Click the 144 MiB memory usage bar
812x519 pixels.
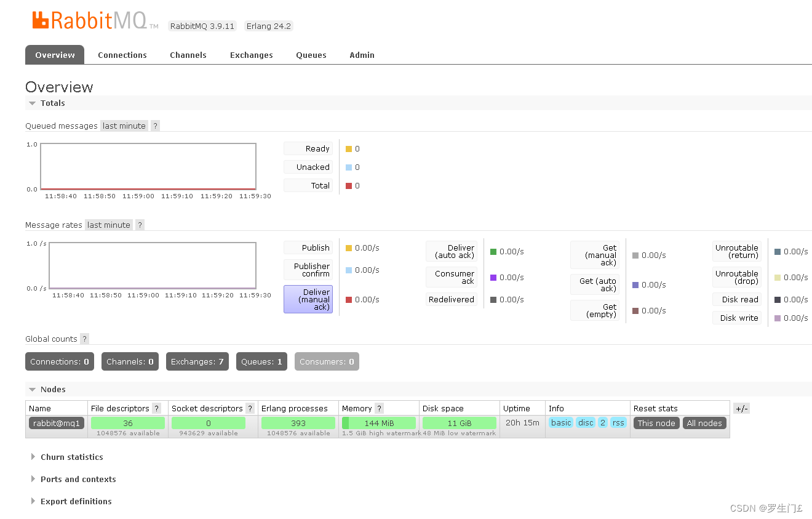[x=379, y=423]
